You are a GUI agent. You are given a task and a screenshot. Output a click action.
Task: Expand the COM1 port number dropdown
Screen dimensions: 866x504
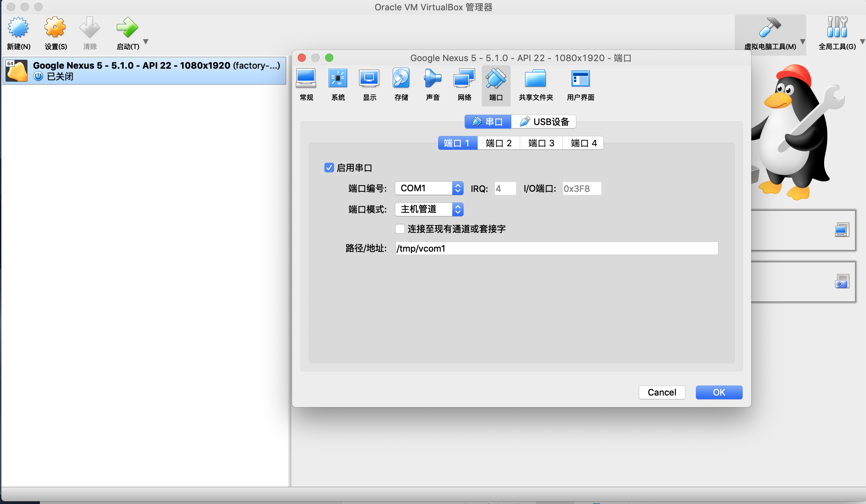tap(429, 188)
